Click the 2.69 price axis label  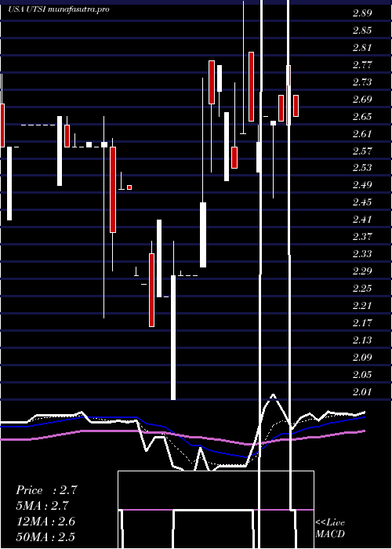pos(362,100)
